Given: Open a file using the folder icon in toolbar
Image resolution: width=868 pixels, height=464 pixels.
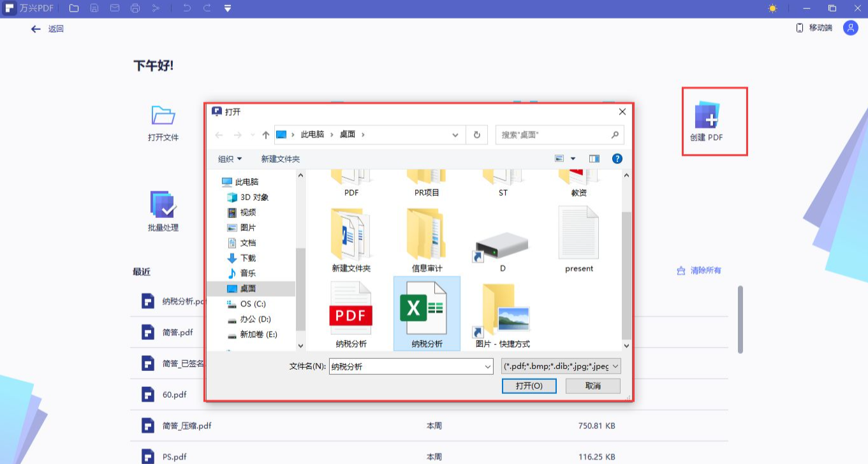Looking at the screenshot, I should 74,9.
